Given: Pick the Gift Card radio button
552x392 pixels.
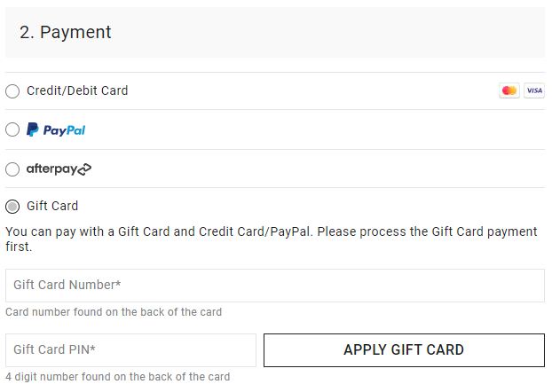Looking at the screenshot, I should click(x=12, y=207).
